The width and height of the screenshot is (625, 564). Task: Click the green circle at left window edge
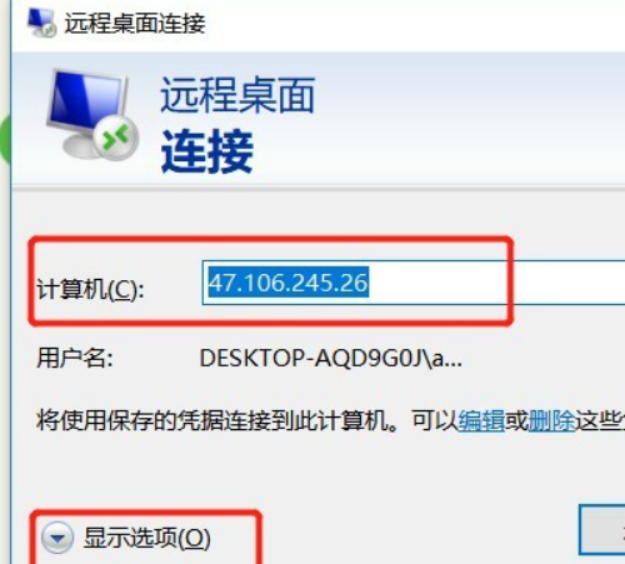point(6,138)
